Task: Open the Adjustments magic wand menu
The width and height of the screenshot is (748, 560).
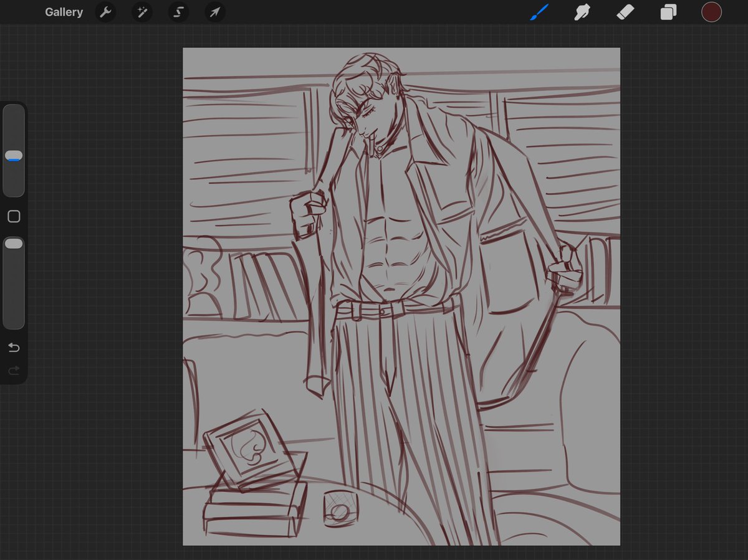Action: pyautogui.click(x=141, y=12)
